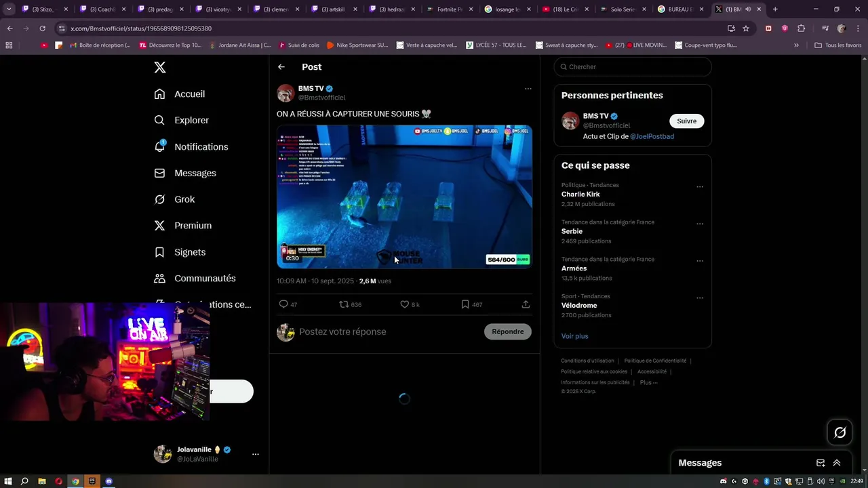Screen dimensions: 868x488
Task: Click Suivre to follow BMS TV
Action: coord(686,121)
